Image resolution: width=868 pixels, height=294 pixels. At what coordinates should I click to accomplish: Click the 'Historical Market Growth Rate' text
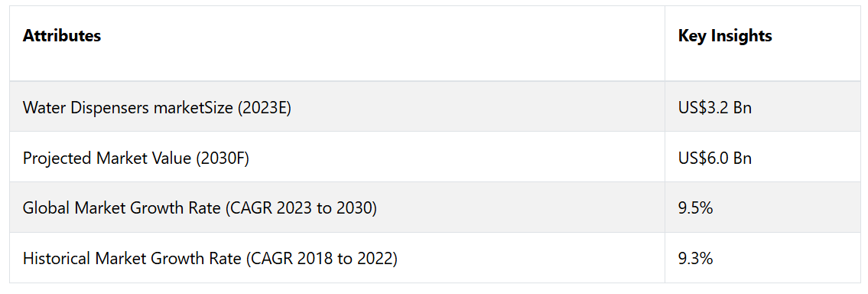(132, 259)
